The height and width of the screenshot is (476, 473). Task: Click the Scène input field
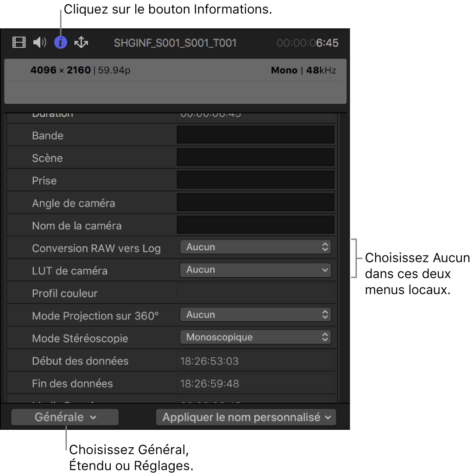pyautogui.click(x=255, y=157)
